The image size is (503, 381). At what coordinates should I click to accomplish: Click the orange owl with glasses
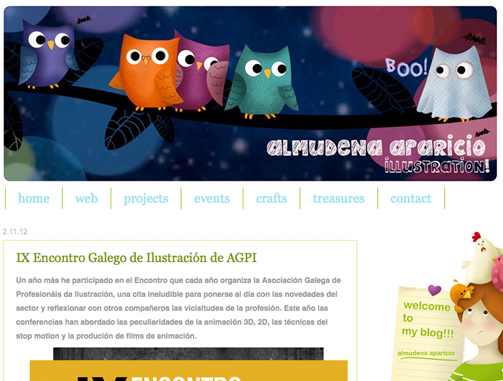146,72
